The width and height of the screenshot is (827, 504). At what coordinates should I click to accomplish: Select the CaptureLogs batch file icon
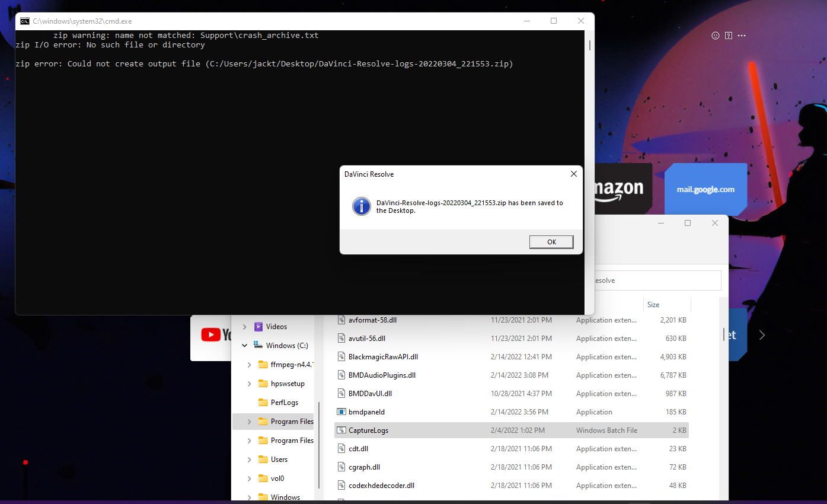tap(341, 430)
